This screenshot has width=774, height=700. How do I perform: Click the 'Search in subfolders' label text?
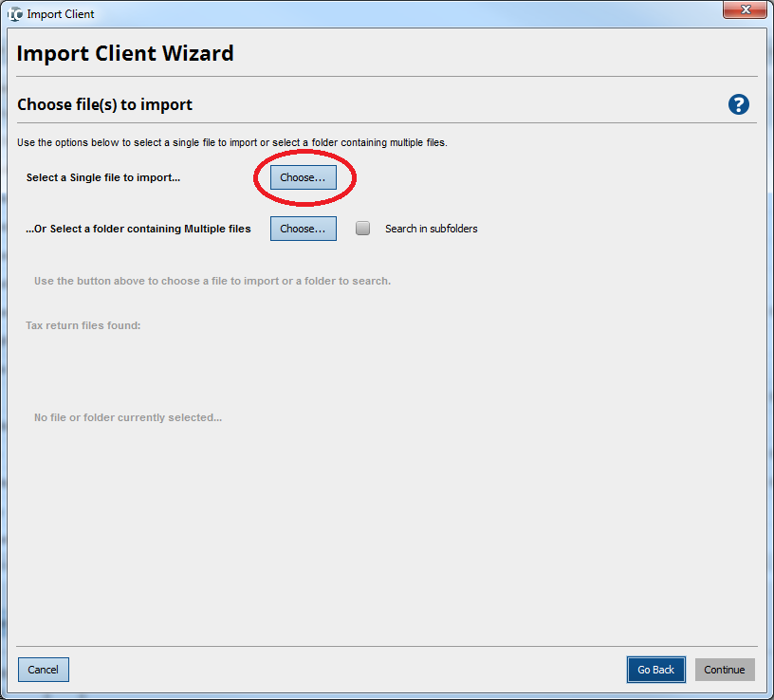point(431,229)
